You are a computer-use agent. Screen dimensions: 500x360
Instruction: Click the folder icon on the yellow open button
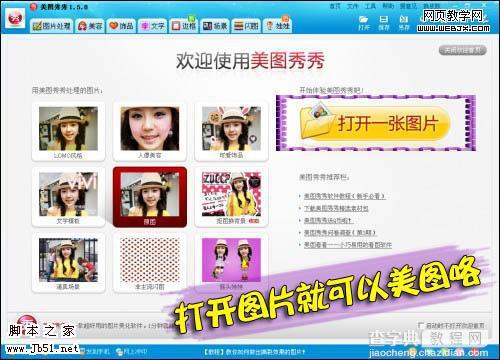[317, 122]
